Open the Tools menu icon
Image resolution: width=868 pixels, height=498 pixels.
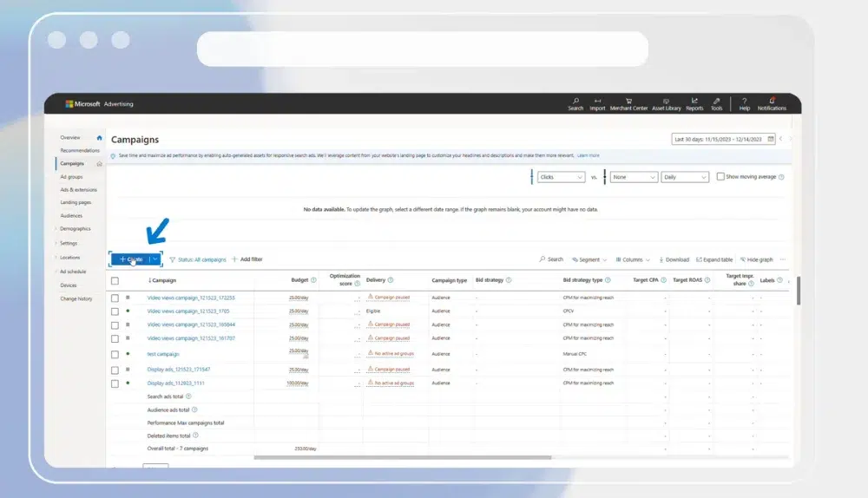point(716,104)
